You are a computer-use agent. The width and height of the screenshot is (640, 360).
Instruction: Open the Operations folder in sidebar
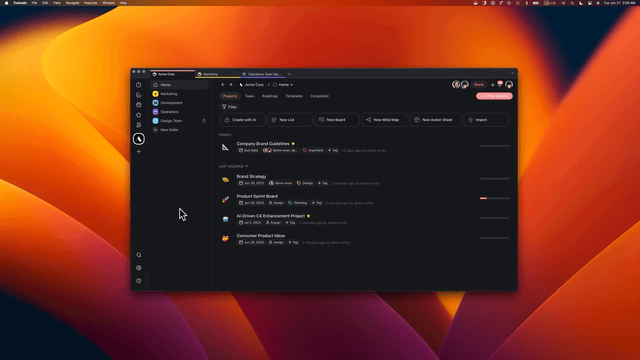180,112
